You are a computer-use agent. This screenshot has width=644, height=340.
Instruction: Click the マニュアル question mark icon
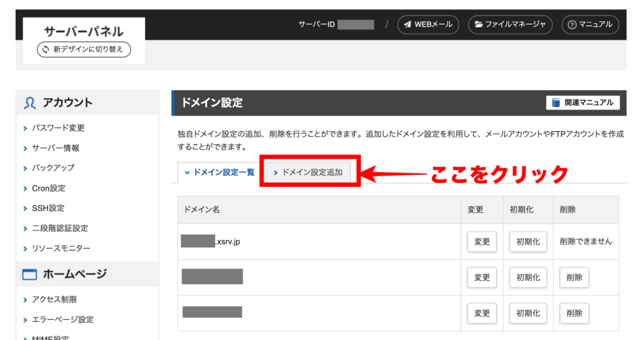[x=572, y=25]
